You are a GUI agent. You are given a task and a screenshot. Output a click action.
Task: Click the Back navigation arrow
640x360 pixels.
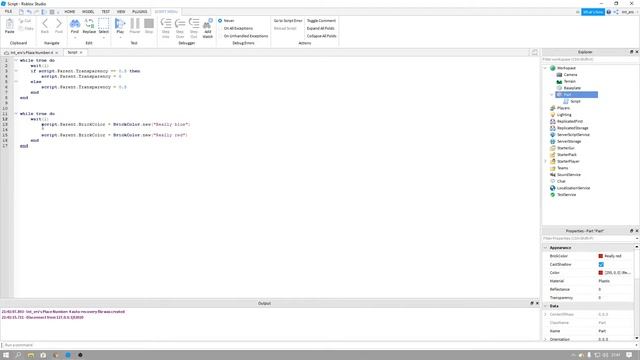[45, 24]
